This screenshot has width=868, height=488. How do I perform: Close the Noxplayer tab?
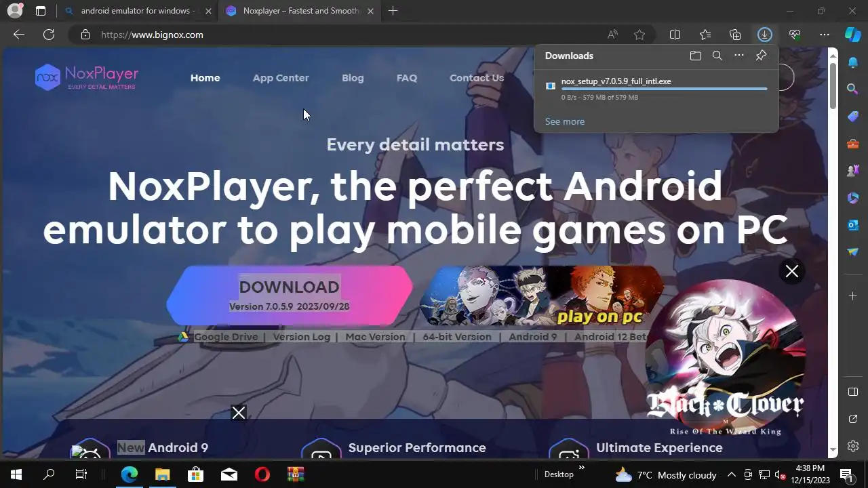370,11
